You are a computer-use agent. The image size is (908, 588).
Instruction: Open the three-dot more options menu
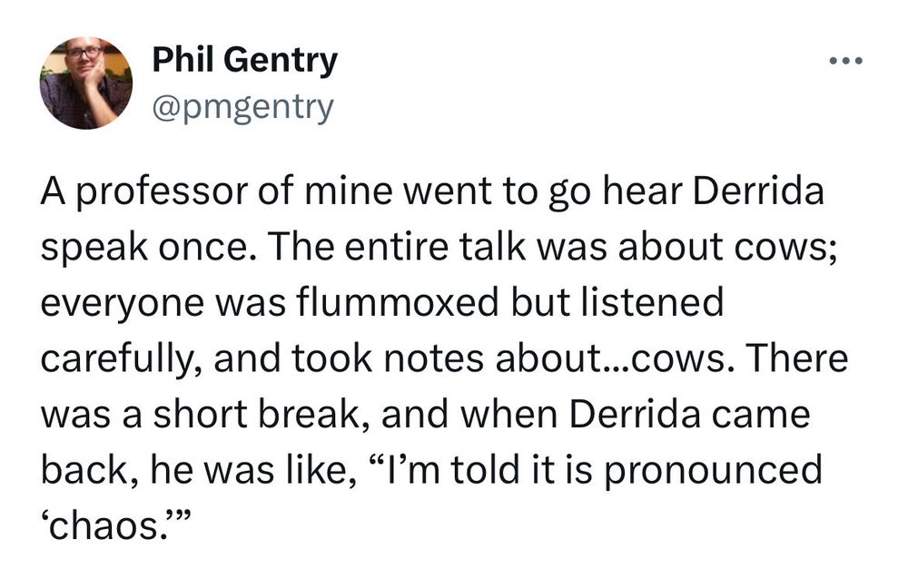(846, 61)
